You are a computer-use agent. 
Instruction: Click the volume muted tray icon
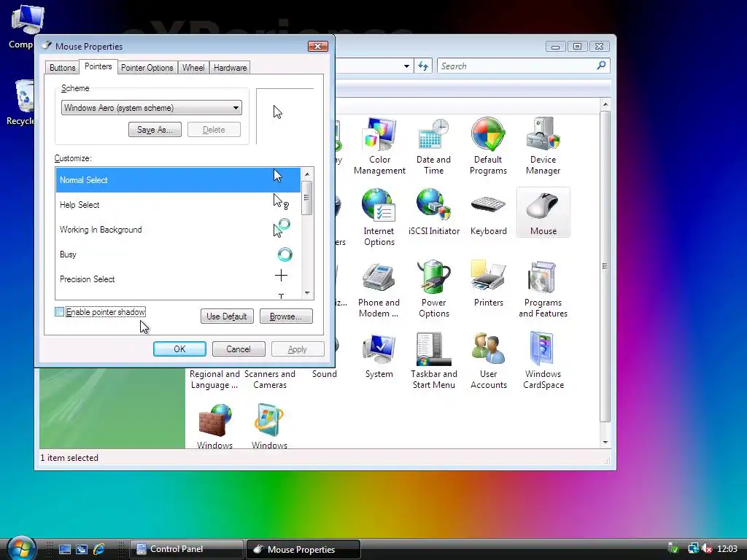tap(707, 548)
